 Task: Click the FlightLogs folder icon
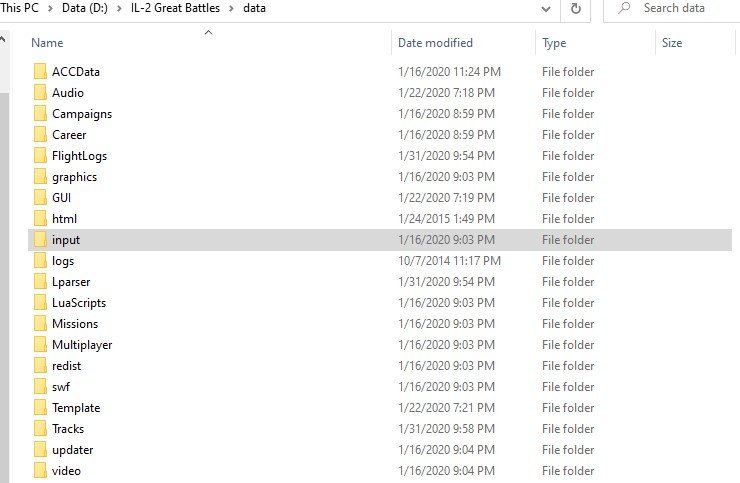tap(41, 156)
